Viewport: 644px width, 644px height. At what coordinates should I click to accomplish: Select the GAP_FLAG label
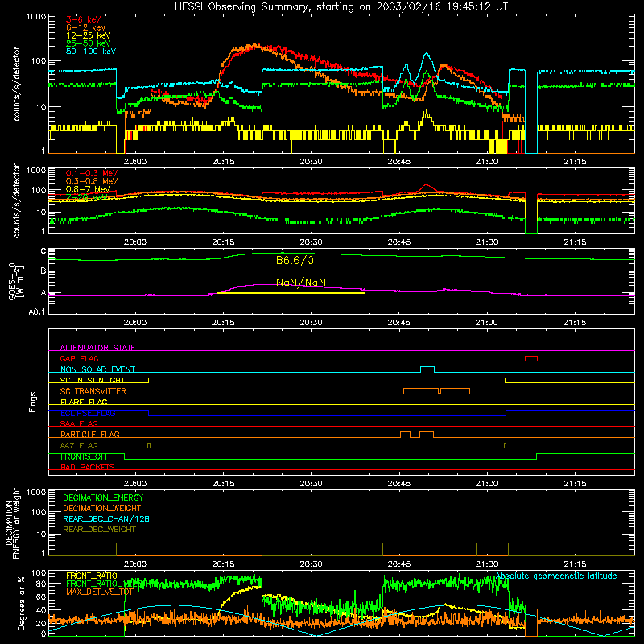click(x=80, y=358)
